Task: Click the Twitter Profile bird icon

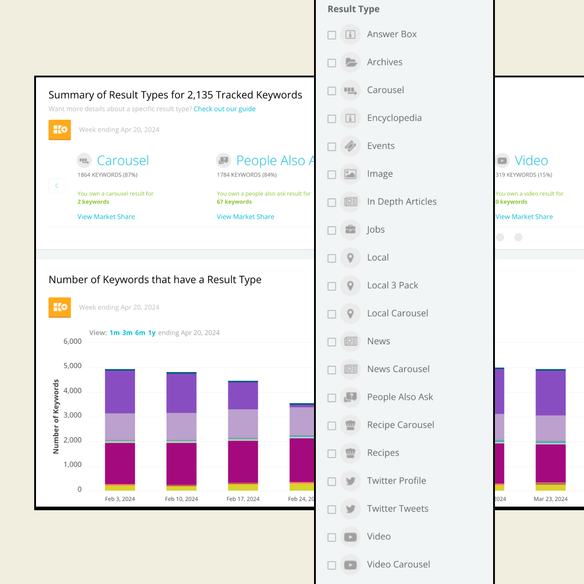Action: [x=350, y=481]
